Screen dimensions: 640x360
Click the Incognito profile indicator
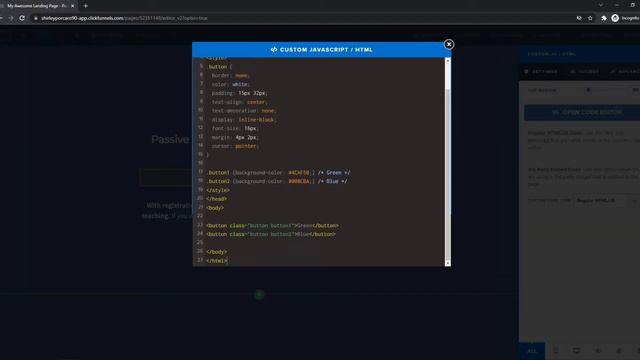coord(626,18)
